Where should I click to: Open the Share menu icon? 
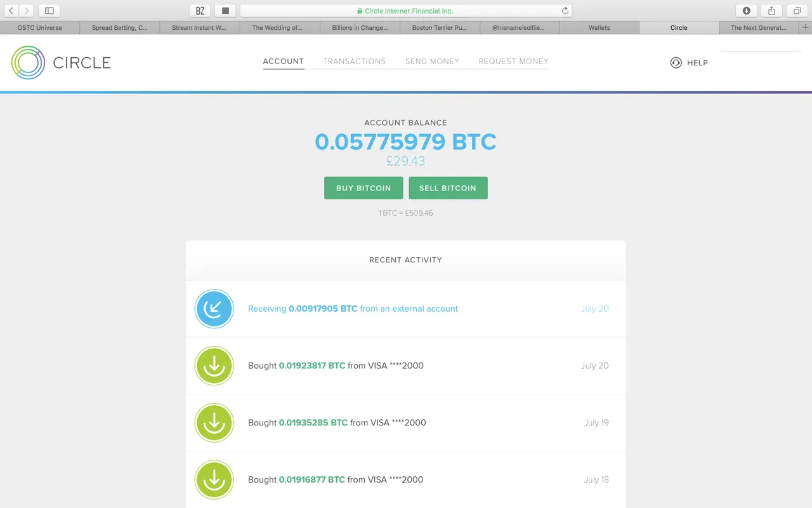(x=771, y=11)
